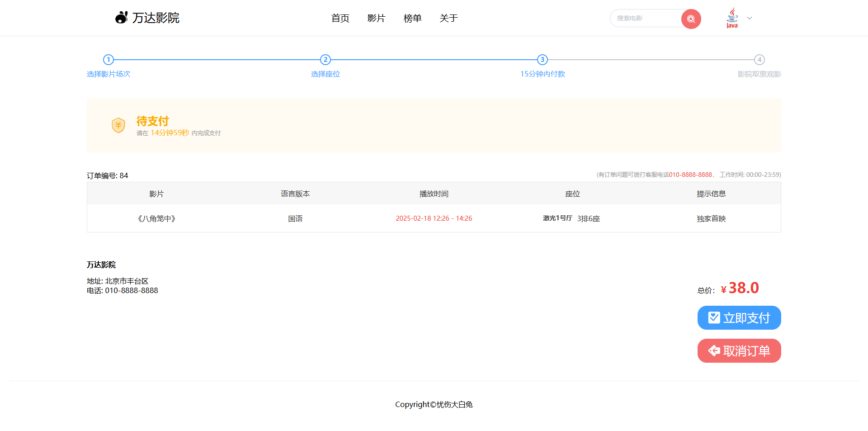This screenshot has height=431, width=868.
Task: Click the check-shield icon on 立即支付 button
Action: 713,317
